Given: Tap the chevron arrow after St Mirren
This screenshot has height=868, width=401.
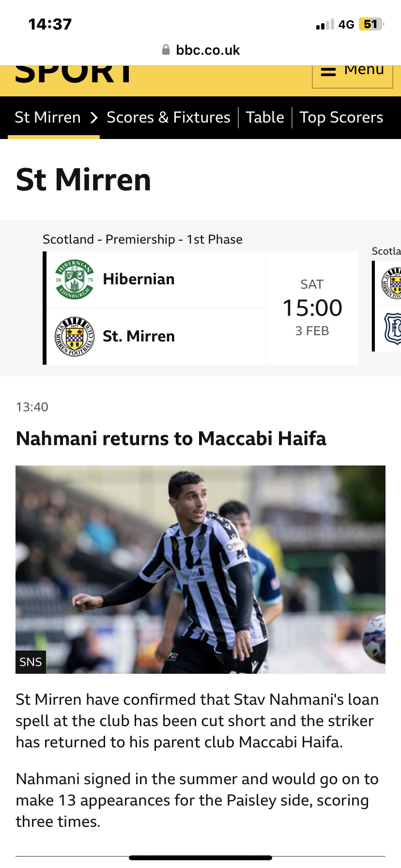Looking at the screenshot, I should tap(94, 118).
